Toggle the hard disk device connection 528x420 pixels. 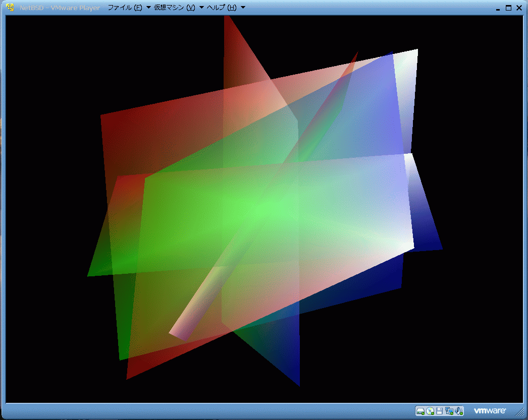tap(420, 410)
